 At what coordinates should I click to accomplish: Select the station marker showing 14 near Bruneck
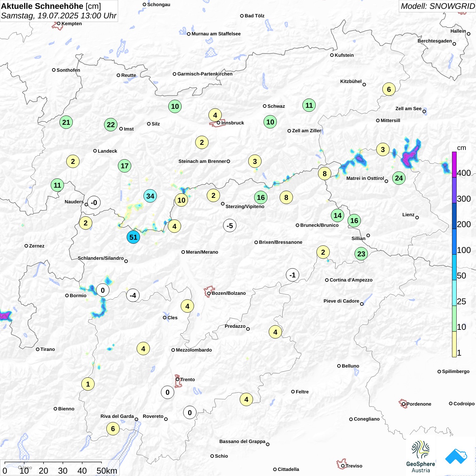[x=337, y=215]
